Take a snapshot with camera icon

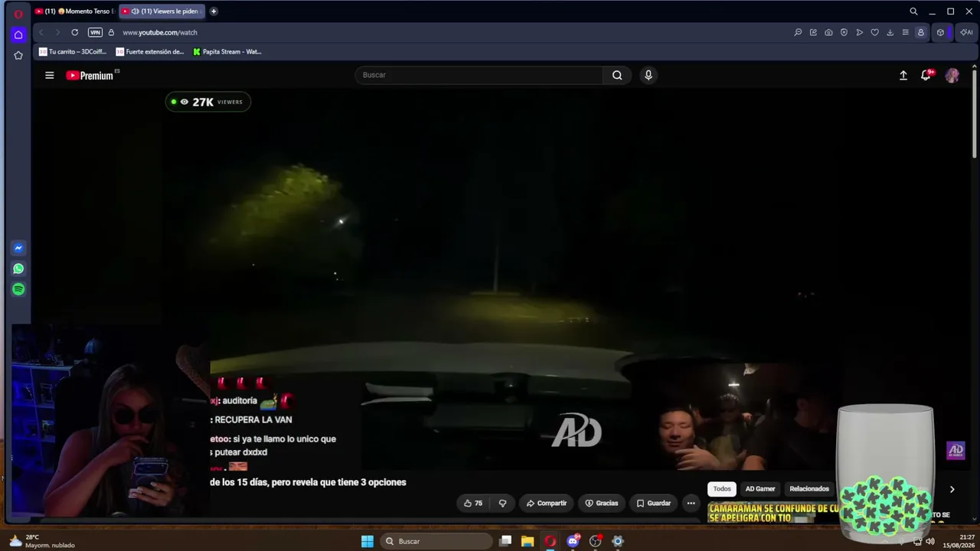[x=828, y=32]
